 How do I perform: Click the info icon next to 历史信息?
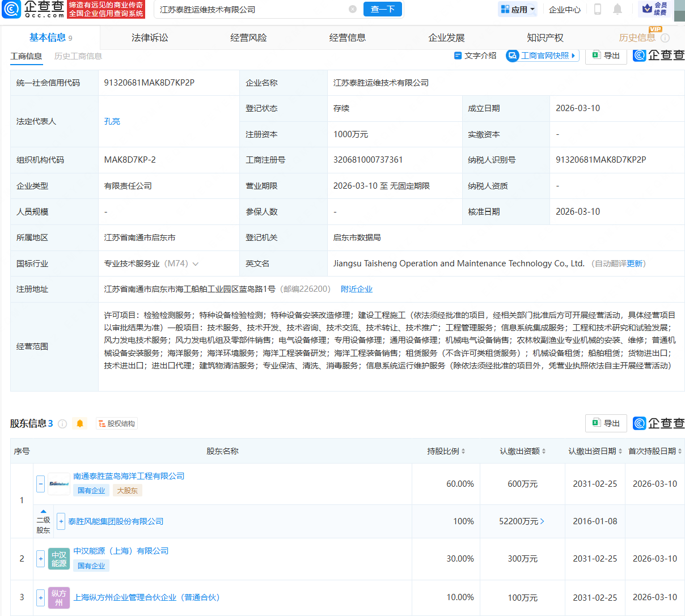click(666, 37)
